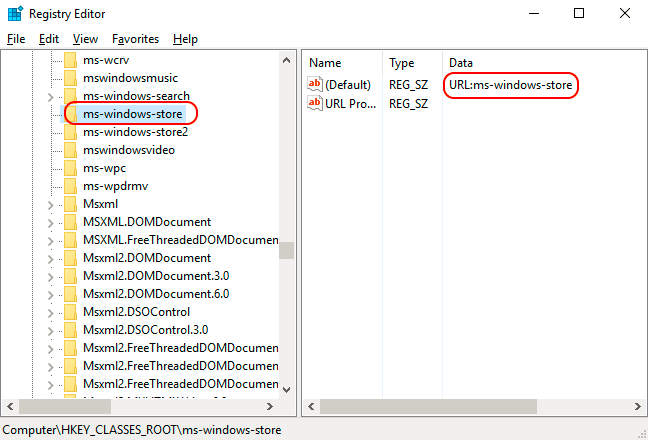The width and height of the screenshot is (648, 440).
Task: Expand the Msxml2.DOMDocument.3.0 key
Action: (50, 277)
